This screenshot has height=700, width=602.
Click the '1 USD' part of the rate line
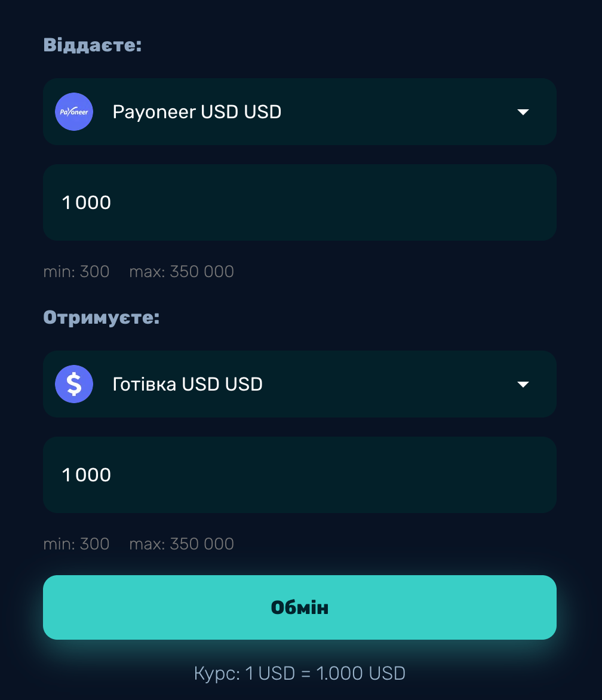271,674
